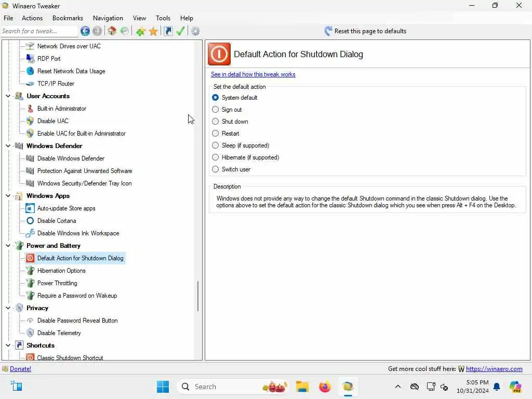This screenshot has height=399, width=532.
Task: Select 'Require a Password on Wakeup' tree item
Action: point(77,296)
